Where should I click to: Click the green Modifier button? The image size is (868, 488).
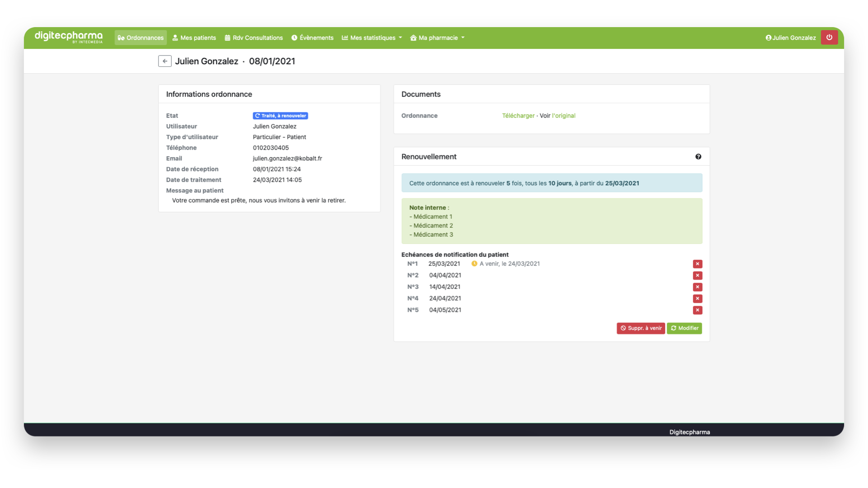(x=684, y=328)
